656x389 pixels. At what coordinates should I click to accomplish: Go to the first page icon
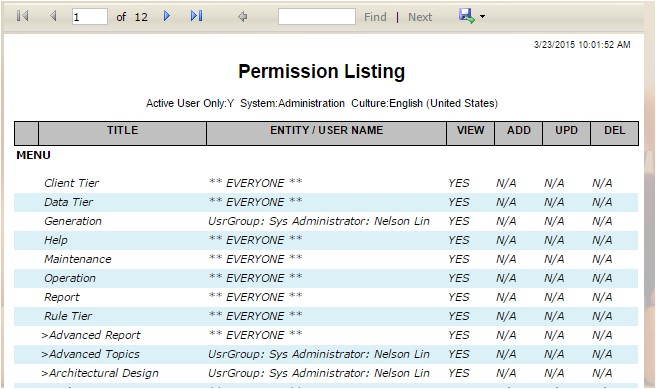[x=23, y=16]
